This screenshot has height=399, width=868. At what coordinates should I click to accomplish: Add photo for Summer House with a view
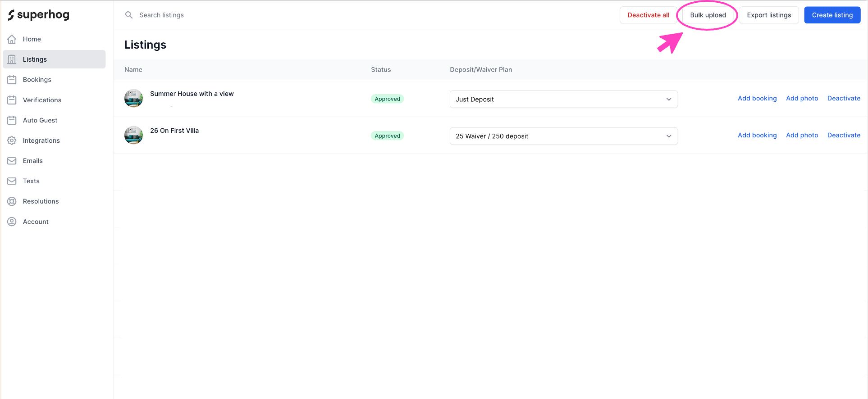pyautogui.click(x=802, y=98)
